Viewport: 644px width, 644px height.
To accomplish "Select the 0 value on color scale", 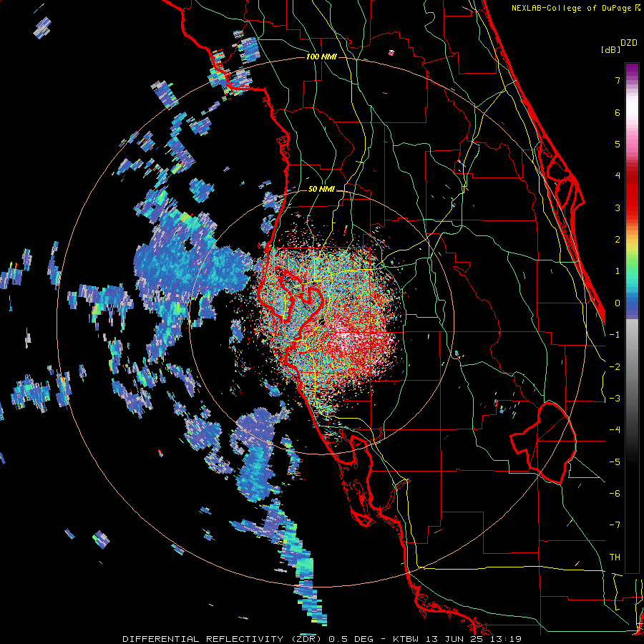I will click(618, 303).
